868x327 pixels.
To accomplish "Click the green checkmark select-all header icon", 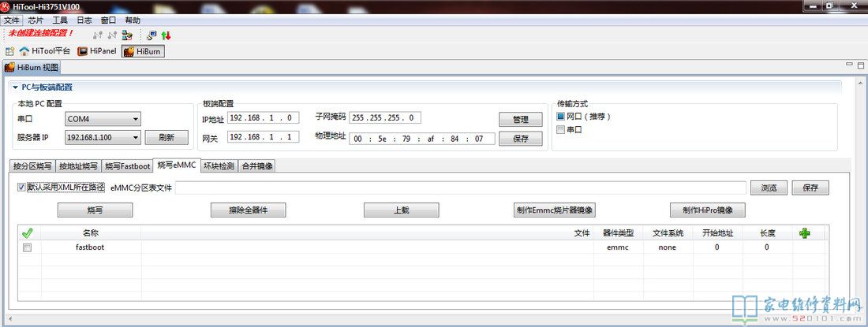I will point(28,233).
